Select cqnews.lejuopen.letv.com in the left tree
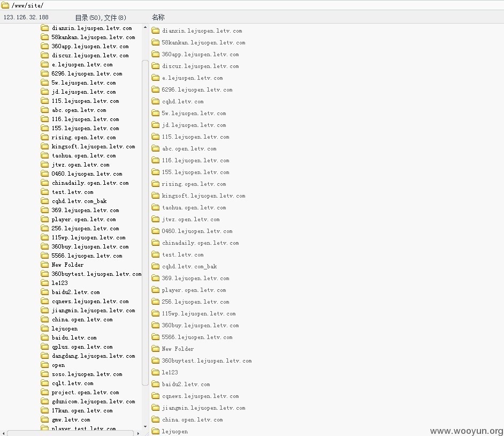 pos(90,301)
